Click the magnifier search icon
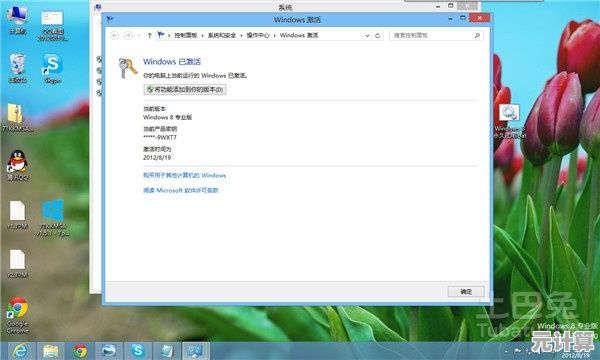 pyautogui.click(x=477, y=36)
